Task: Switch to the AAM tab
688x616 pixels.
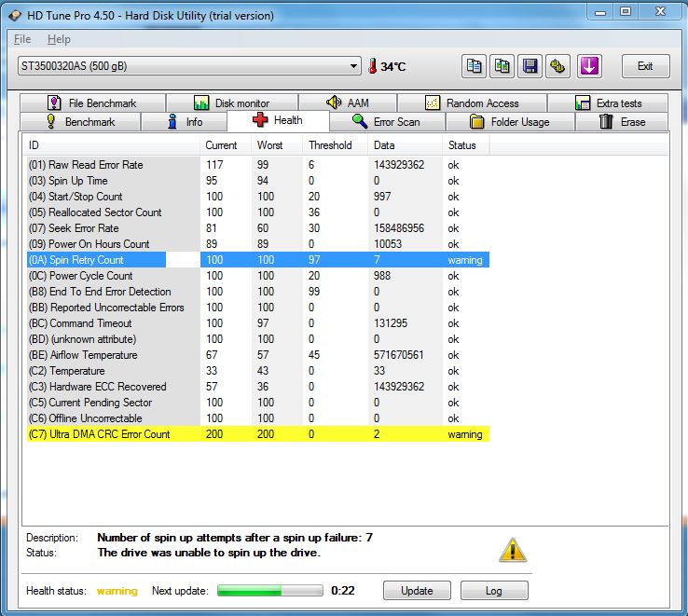Action: click(348, 103)
